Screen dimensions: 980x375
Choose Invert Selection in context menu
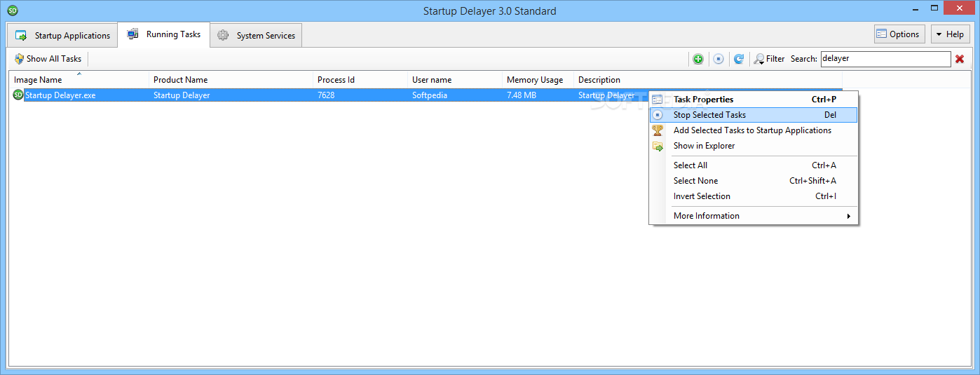click(754, 196)
